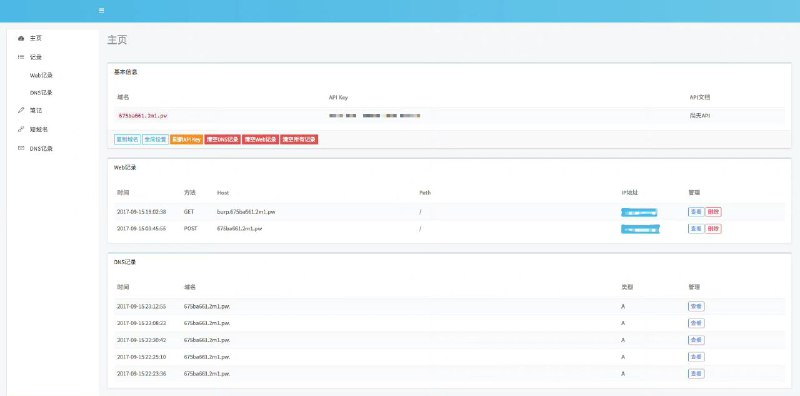Viewport: 800px width, 396px height.
Task: Open the API documentation link
Action: 699,116
